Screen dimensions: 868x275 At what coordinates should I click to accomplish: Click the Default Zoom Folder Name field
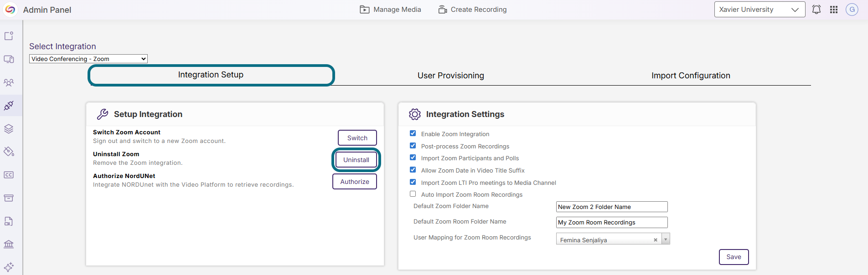coord(612,207)
